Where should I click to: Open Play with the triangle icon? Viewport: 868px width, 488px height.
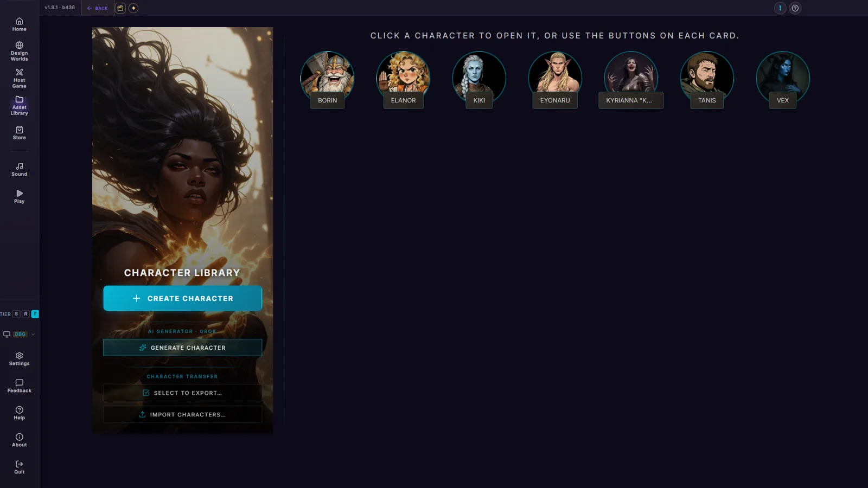pos(19,196)
